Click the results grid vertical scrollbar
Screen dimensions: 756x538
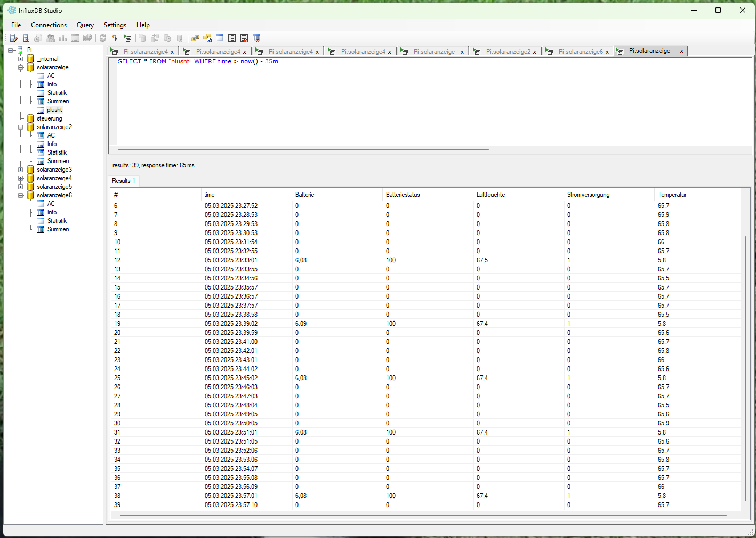745,368
